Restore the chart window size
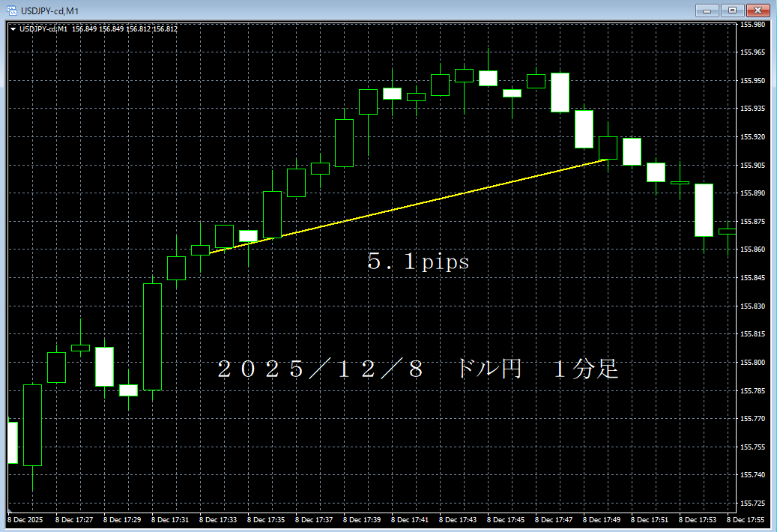Image resolution: width=777 pixels, height=532 pixels. click(x=732, y=10)
